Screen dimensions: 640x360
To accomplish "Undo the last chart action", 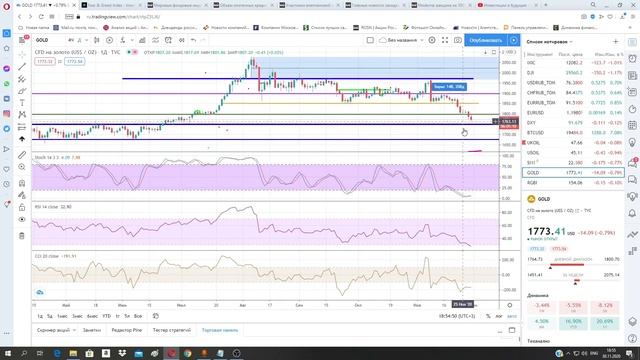I will pos(193,40).
